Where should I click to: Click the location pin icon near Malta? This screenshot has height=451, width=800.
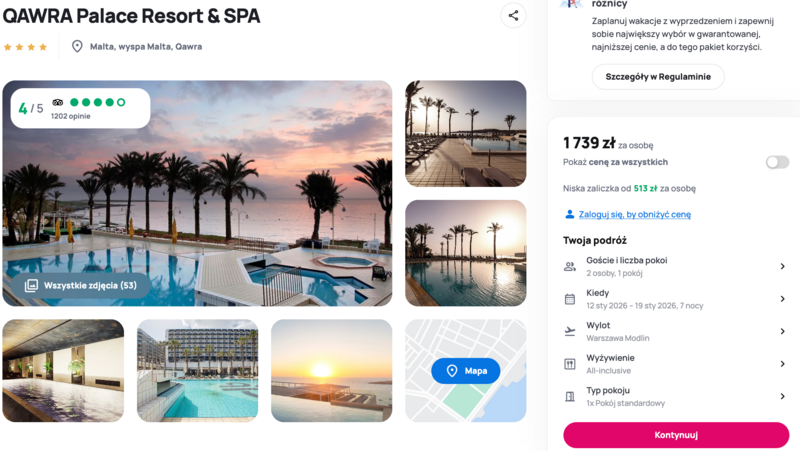pyautogui.click(x=77, y=46)
